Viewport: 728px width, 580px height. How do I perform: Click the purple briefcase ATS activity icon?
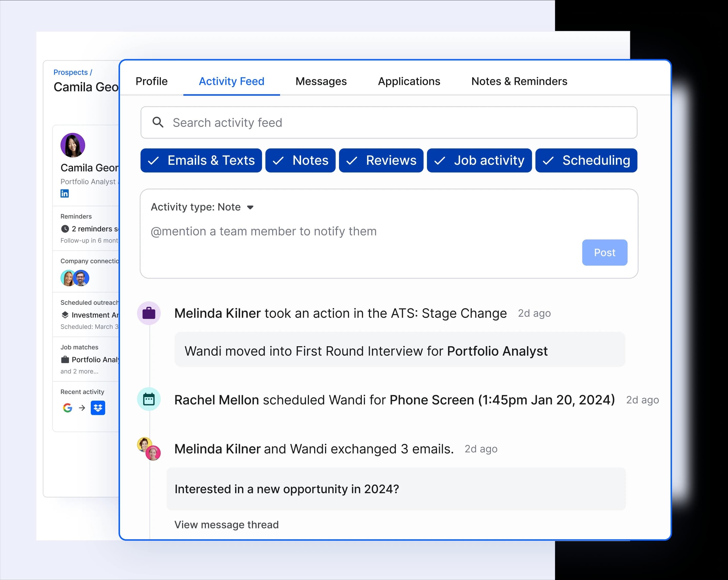pos(149,313)
